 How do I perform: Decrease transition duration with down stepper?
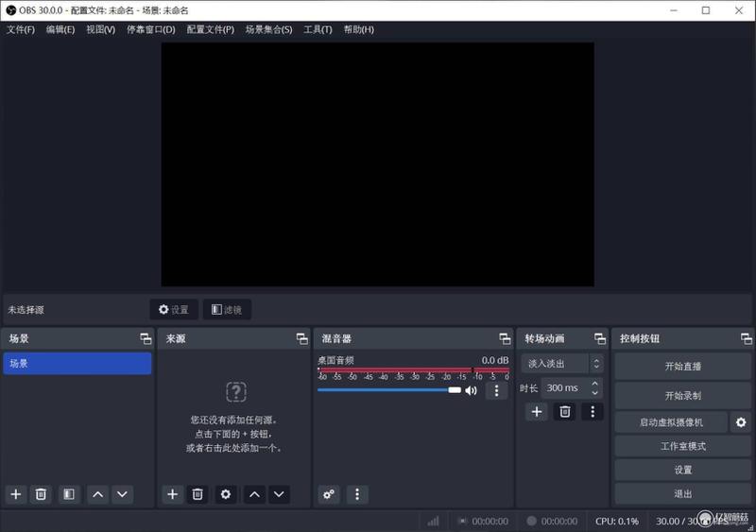595,392
